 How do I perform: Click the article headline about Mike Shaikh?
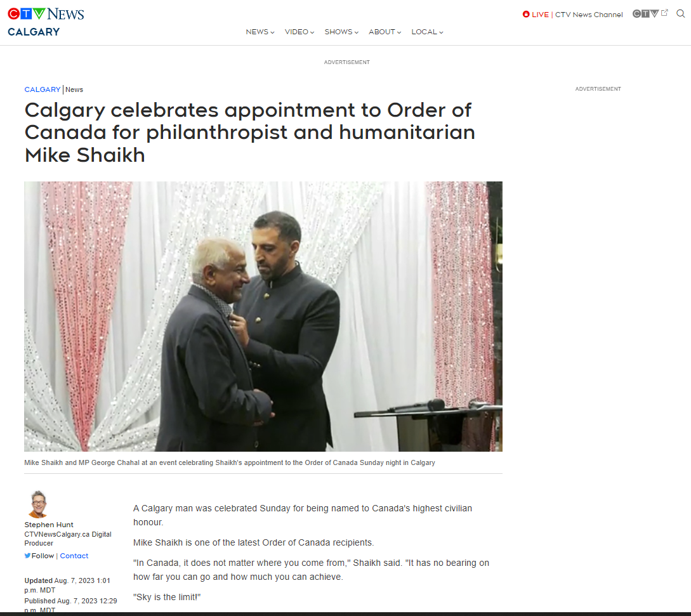(x=249, y=132)
